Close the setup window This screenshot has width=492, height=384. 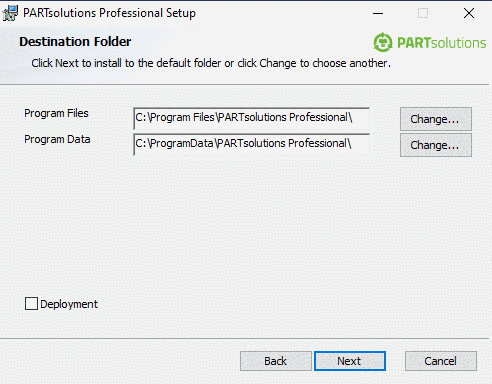coord(469,13)
